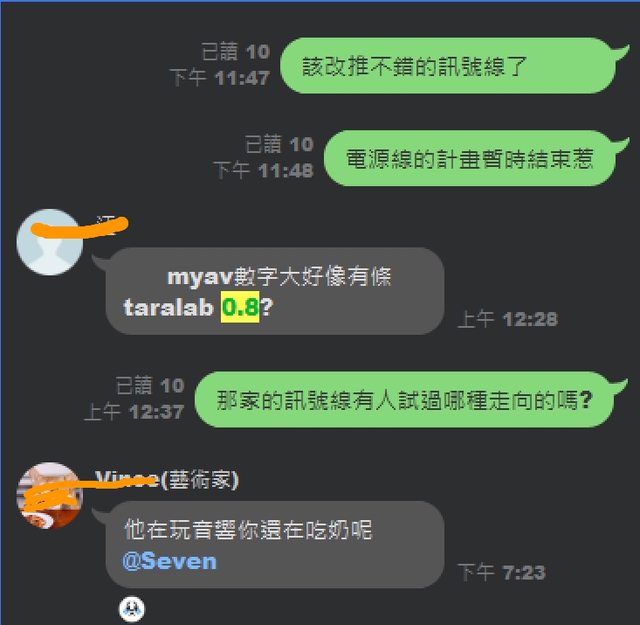This screenshot has height=625, width=640.
Task: Click the message bubble 該改推不錯的訊號線了
Action: click(449, 66)
